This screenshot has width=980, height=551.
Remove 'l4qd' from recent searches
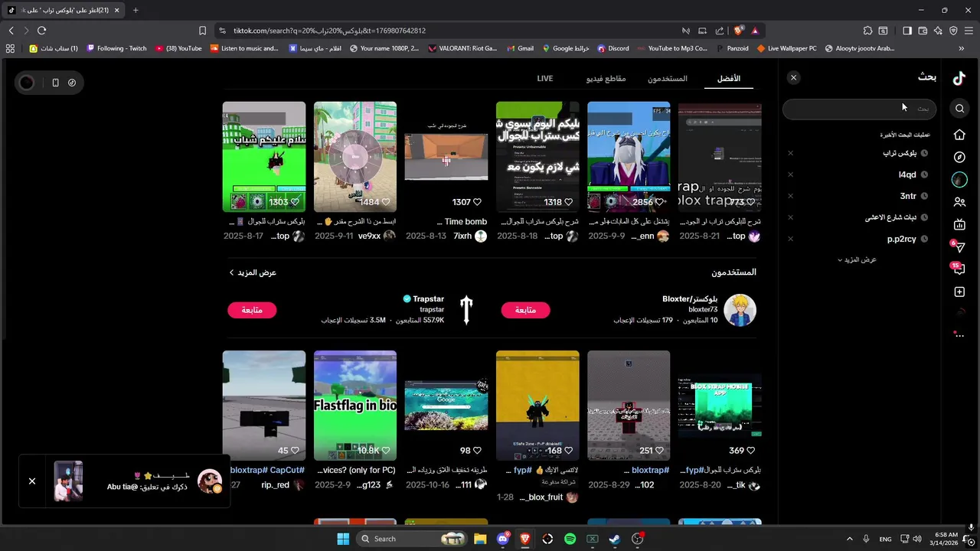point(791,174)
